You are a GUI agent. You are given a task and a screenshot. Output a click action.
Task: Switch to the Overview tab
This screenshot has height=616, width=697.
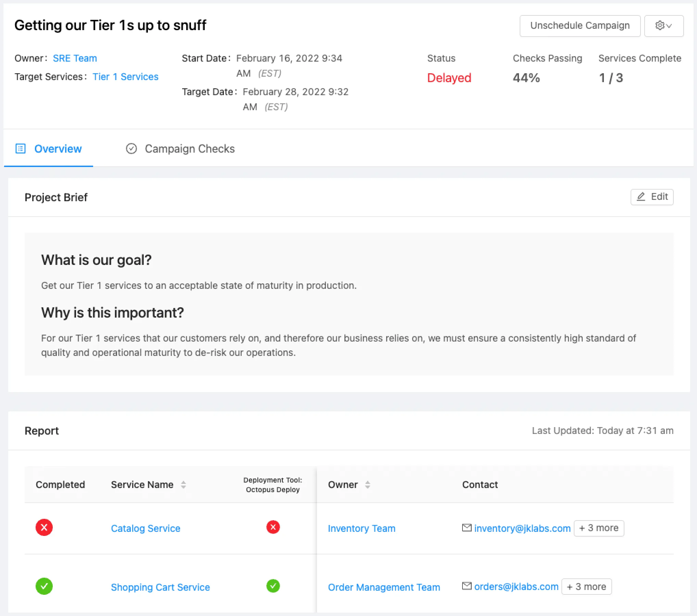(48, 149)
